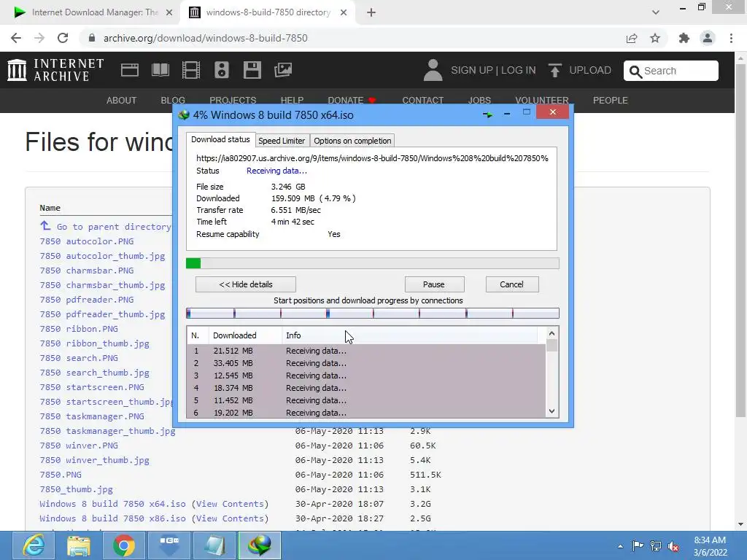The image size is (747, 560).
Task: Click the Internet Download Manager taskbar icon
Action: click(259, 545)
